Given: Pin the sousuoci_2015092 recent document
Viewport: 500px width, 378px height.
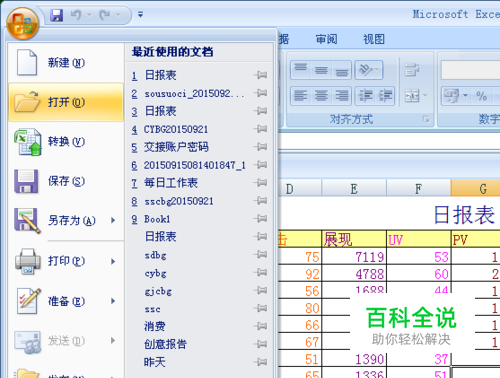Looking at the screenshot, I should 261,93.
